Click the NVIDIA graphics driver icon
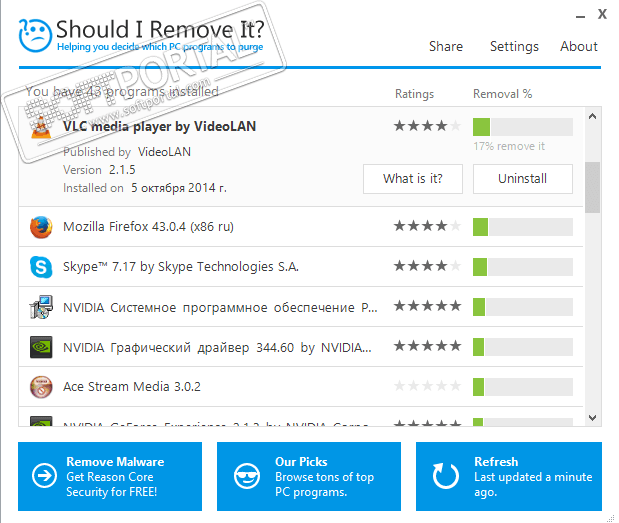This screenshot has height=523, width=619. (41, 347)
